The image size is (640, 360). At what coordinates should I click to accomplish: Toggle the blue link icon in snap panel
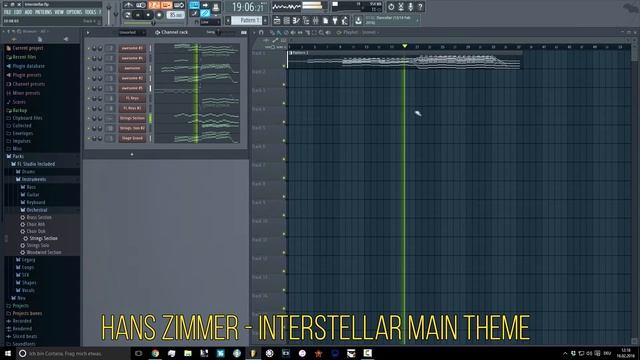tap(205, 13)
